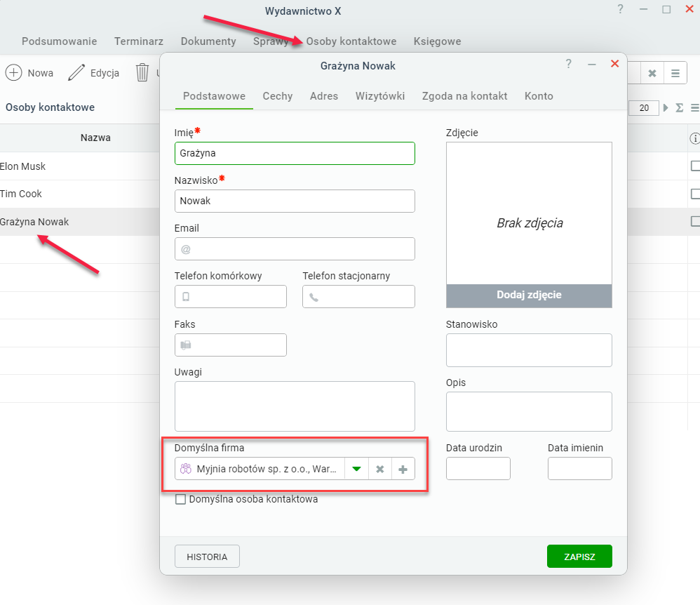Close the Grażyna Nowak dialog
The image size is (700, 605).
coord(614,64)
